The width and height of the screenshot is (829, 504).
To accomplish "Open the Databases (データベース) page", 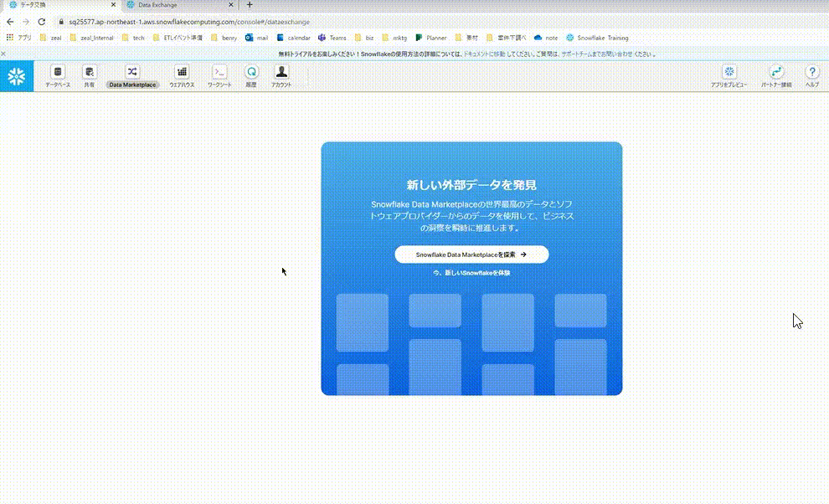I will (58, 76).
